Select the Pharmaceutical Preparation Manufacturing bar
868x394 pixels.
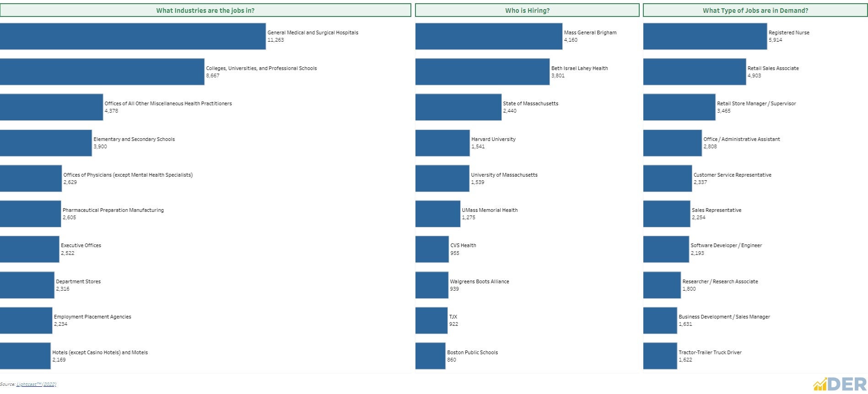30,214
